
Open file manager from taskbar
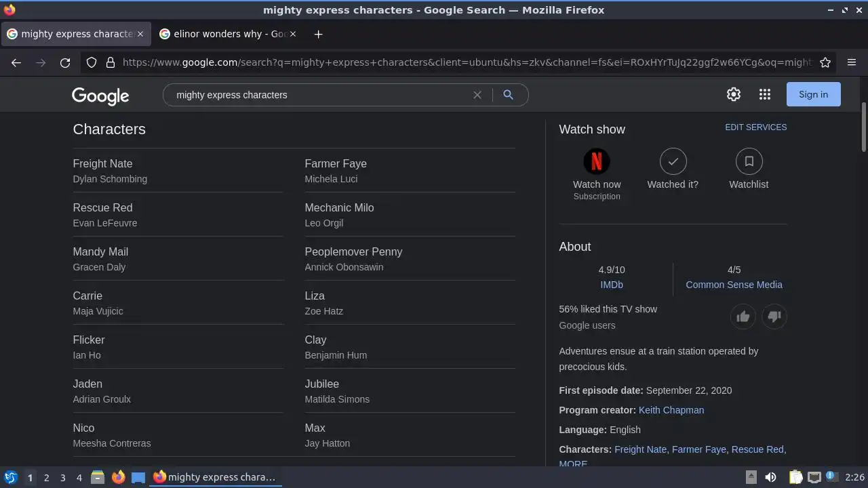point(98,477)
